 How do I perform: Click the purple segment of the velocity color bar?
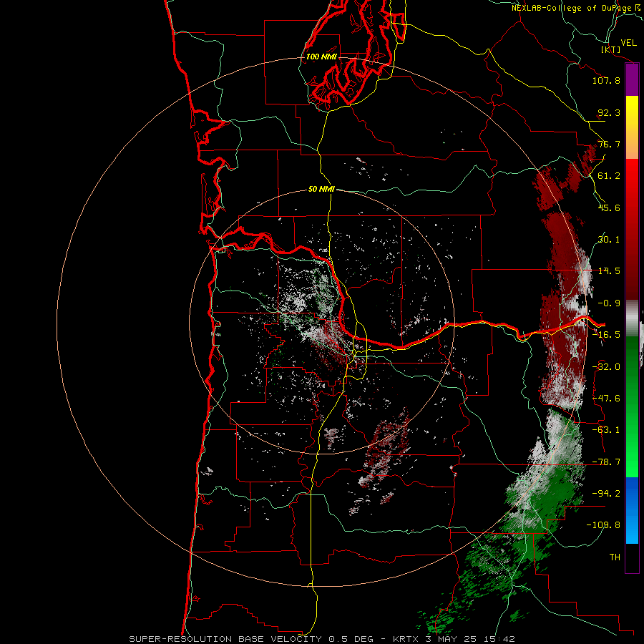632,79
